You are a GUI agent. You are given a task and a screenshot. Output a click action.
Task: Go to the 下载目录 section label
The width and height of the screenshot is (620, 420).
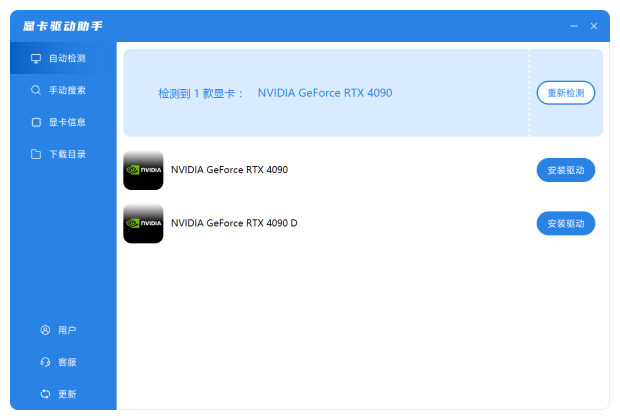(67, 154)
